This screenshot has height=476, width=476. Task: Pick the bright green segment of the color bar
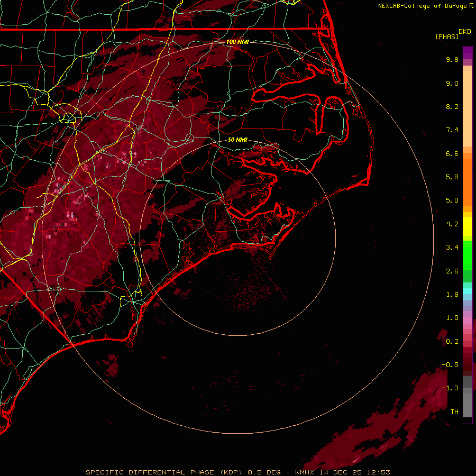click(x=467, y=255)
